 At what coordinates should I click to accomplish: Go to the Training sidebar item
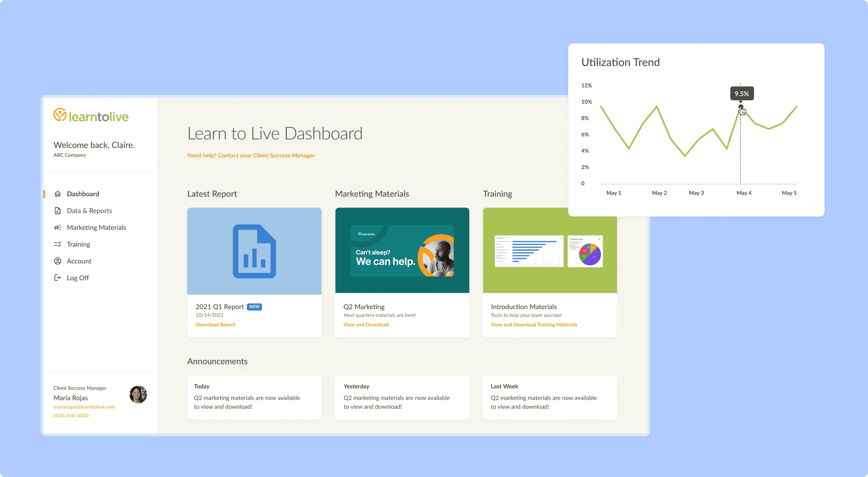click(78, 244)
